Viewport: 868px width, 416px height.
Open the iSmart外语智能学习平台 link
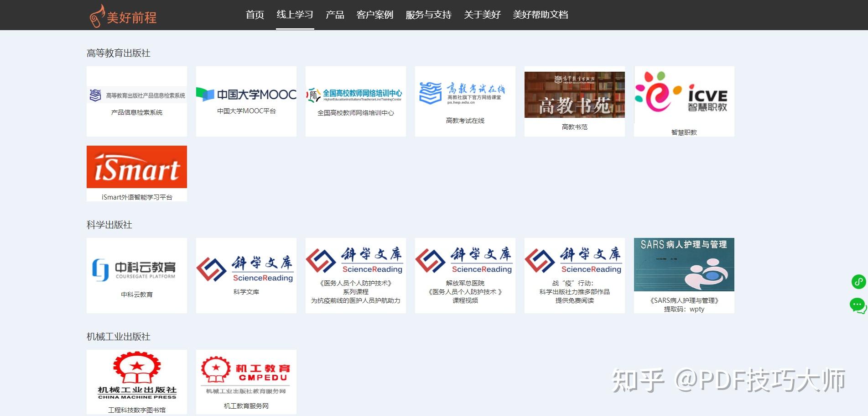pos(137,197)
